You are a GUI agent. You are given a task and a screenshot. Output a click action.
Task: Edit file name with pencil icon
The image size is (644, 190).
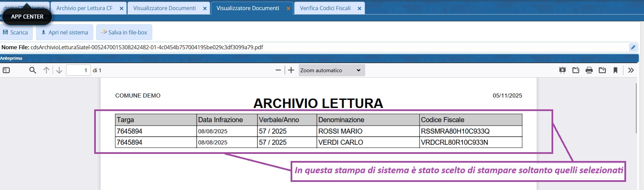click(633, 47)
